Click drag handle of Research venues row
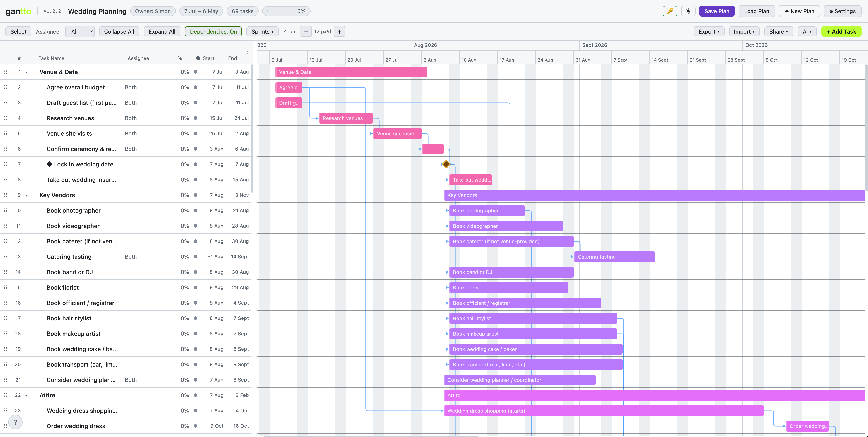Image resolution: width=868 pixels, height=437 pixels. (5, 118)
